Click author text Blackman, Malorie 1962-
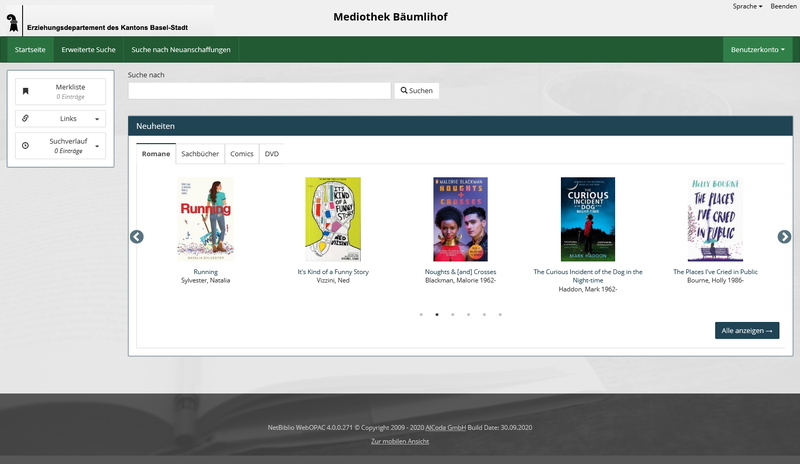Screen dimensions: 800x464 click(x=461, y=280)
